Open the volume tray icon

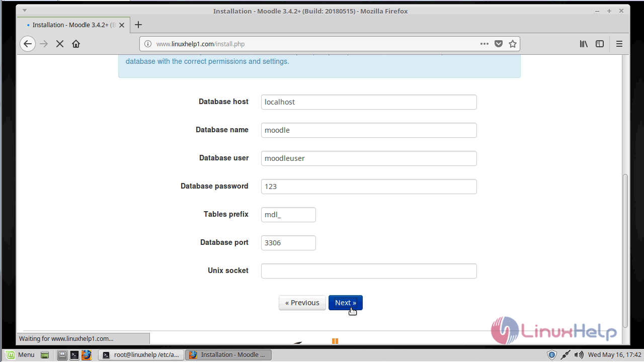[x=579, y=355]
